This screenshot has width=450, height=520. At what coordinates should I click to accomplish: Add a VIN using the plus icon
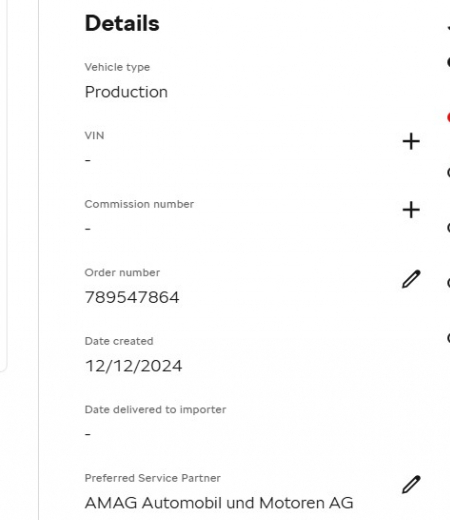click(x=411, y=141)
